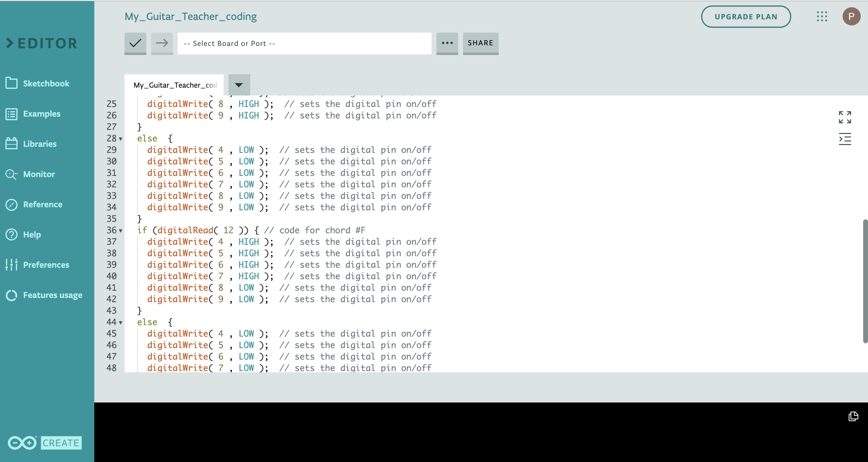The width and height of the screenshot is (868, 462).
Task: Click the three-dot options menu icon
Action: tap(447, 43)
